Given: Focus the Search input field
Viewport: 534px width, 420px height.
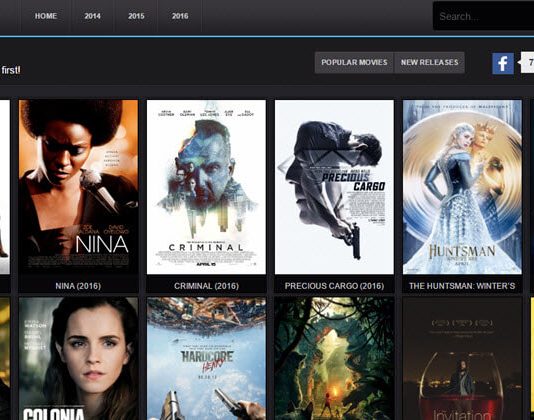Looking at the screenshot, I should pyautogui.click(x=484, y=16).
